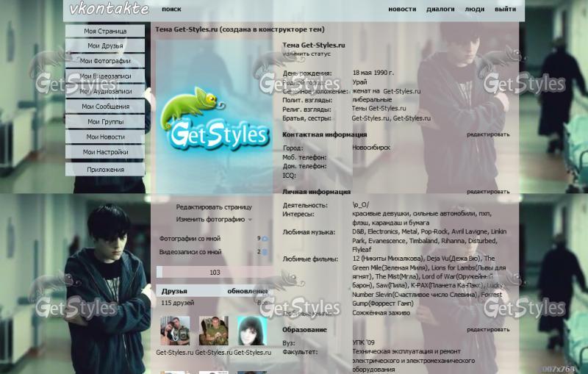Expand the Изменить фотографию dropdown arrow
Viewport: 588px width, 374px height.
[250, 220]
